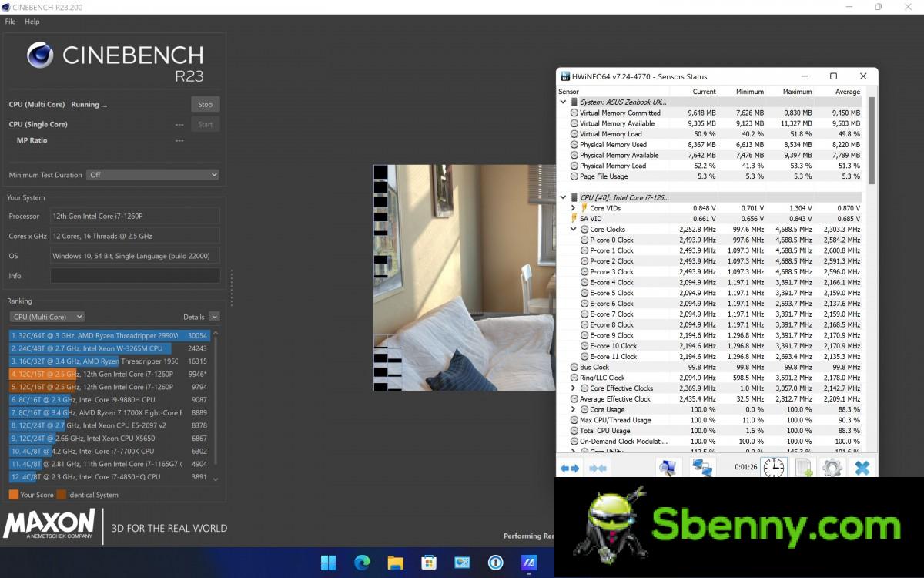Open the Help menu in Cinebench
This screenshot has width=924, height=578.
(32, 22)
